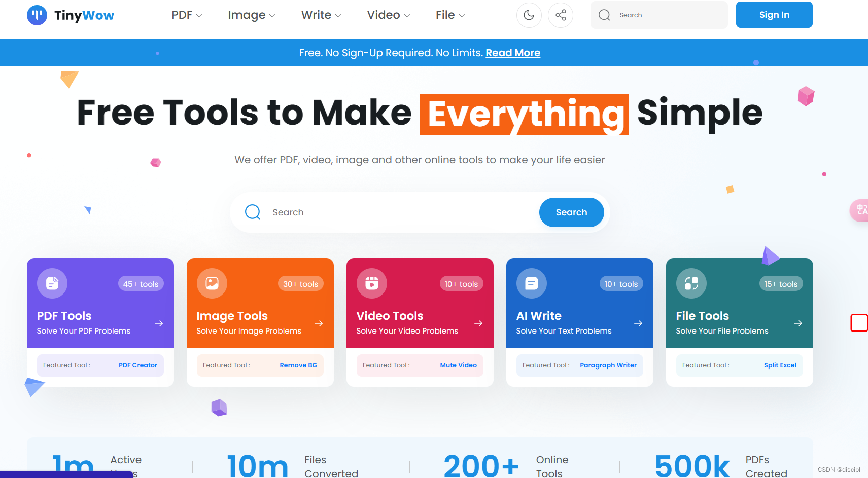Viewport: 868px width, 478px height.
Task: Click the File Tools icon
Action: [x=691, y=283]
